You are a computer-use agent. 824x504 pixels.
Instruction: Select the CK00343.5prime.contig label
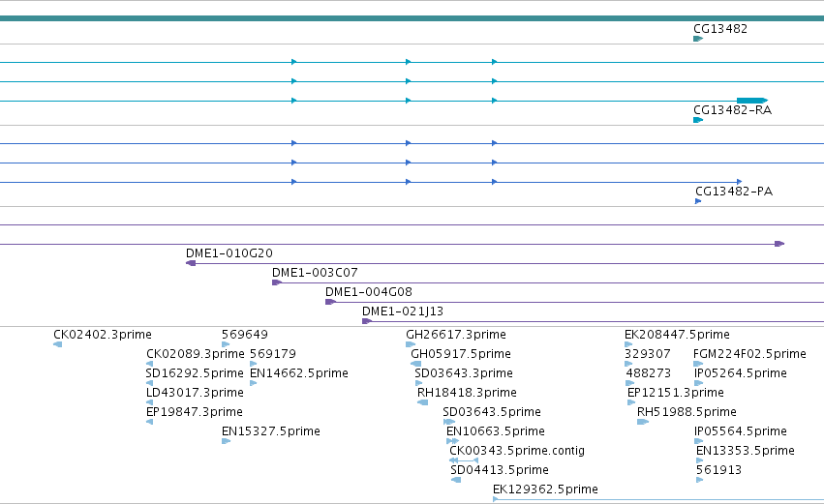[517, 451]
